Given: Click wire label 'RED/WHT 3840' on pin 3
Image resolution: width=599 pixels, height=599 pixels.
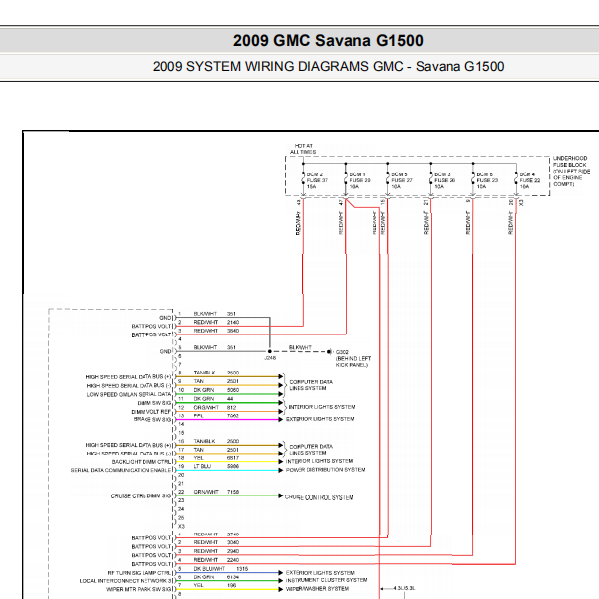Looking at the screenshot, I should (216, 331).
